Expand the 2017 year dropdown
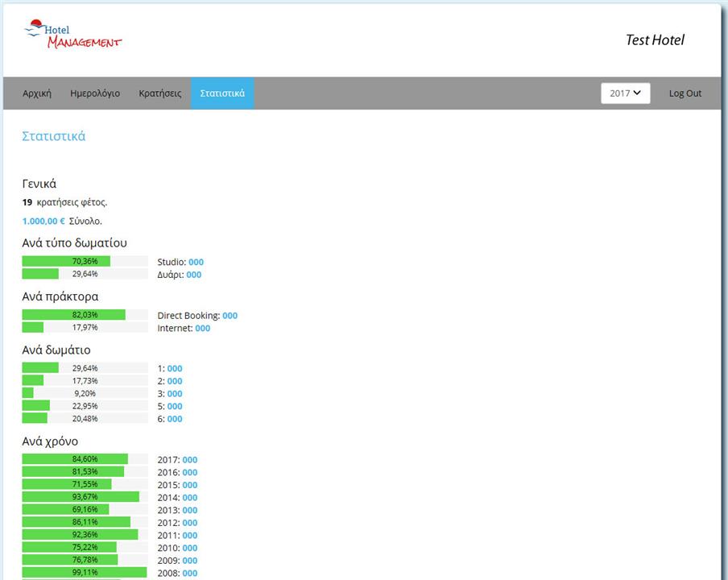728x580 pixels. tap(625, 93)
